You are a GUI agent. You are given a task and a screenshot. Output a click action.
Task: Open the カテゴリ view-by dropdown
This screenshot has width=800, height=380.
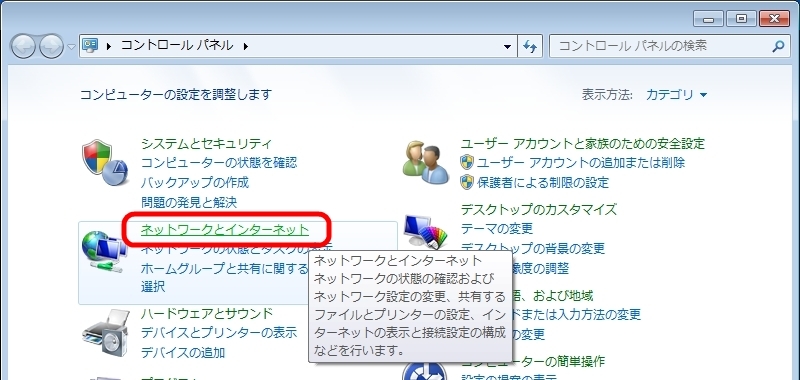coord(677,95)
